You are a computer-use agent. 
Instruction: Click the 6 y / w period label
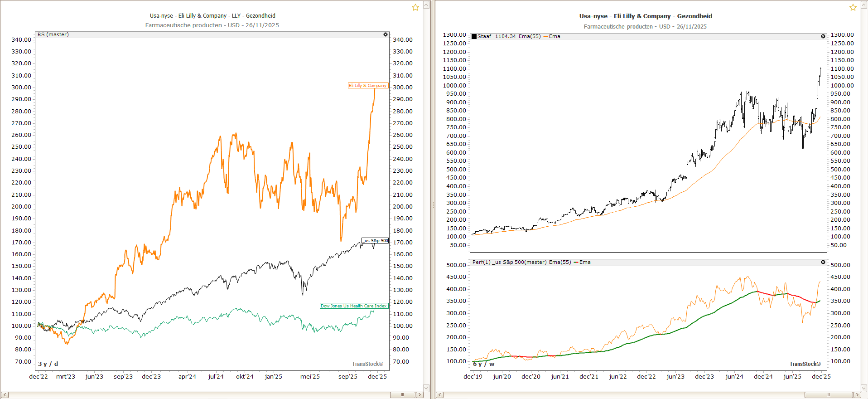tap(483, 364)
